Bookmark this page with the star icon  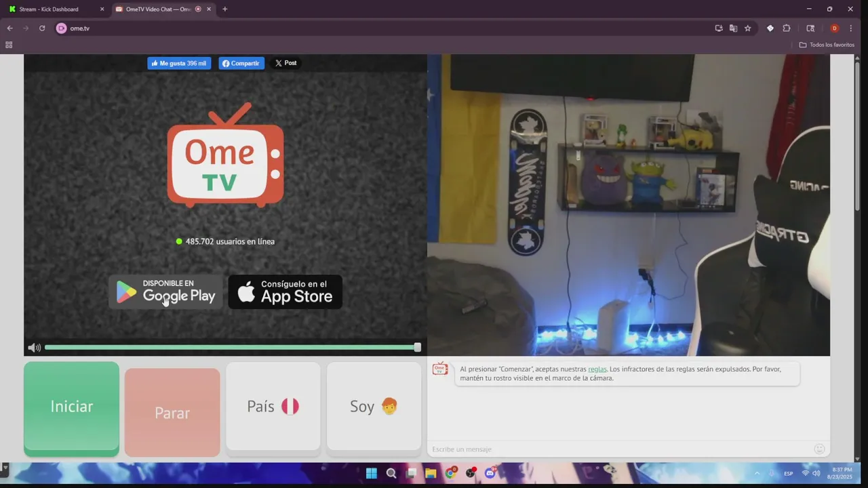click(747, 28)
